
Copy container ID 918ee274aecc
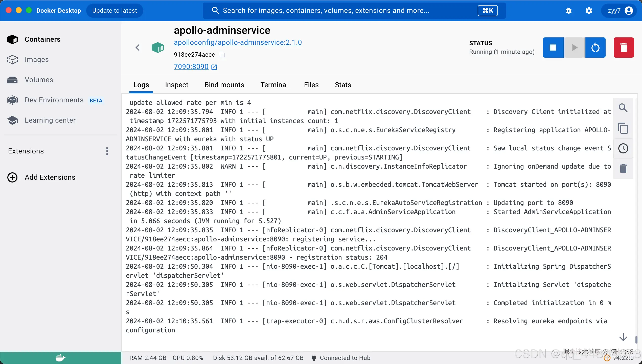coord(222,55)
